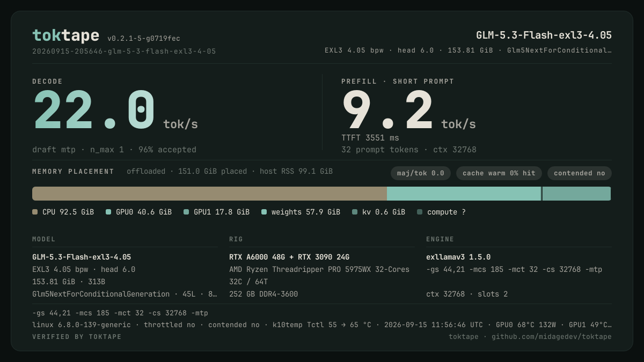The height and width of the screenshot is (362, 644).
Task: Click the DECODE section label
Action: (x=48, y=82)
